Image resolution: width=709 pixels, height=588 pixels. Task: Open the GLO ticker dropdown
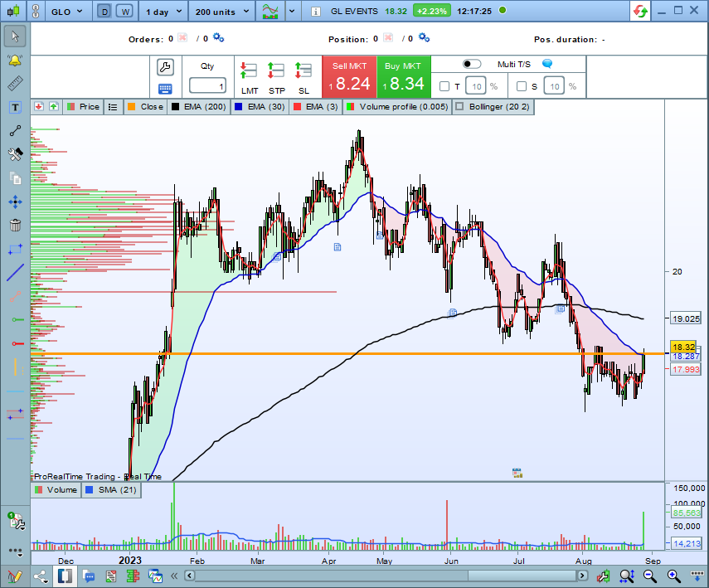(67, 12)
